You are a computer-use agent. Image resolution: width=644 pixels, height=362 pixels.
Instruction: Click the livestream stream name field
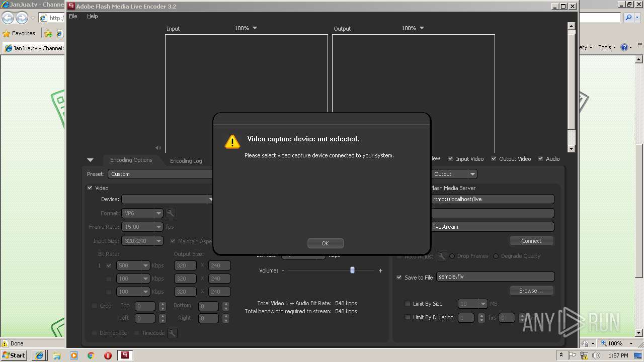pos(492,227)
